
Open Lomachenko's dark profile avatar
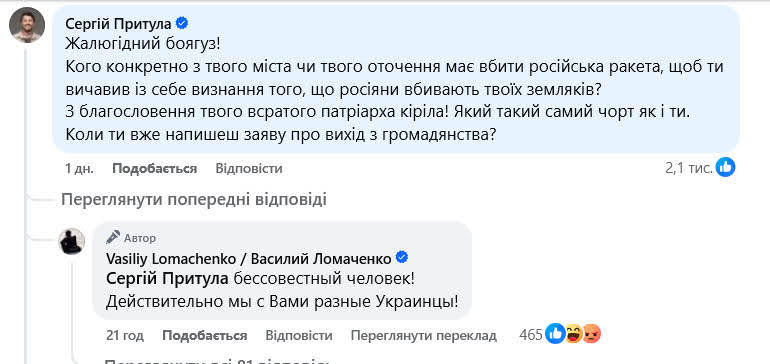coord(72,241)
